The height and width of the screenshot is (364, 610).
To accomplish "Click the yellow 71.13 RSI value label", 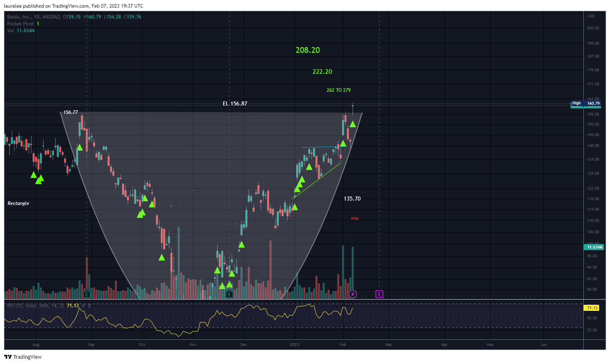I will click(x=591, y=308).
